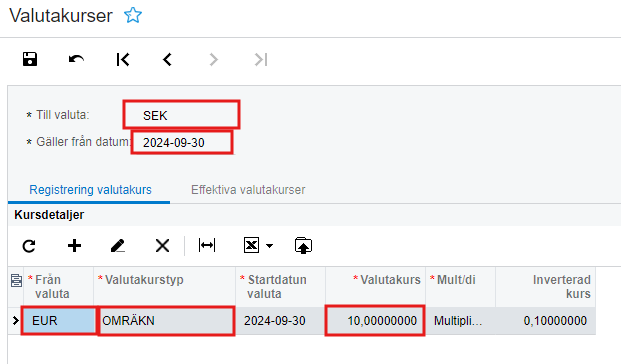
Task: Click the upload import icon
Action: tap(303, 246)
